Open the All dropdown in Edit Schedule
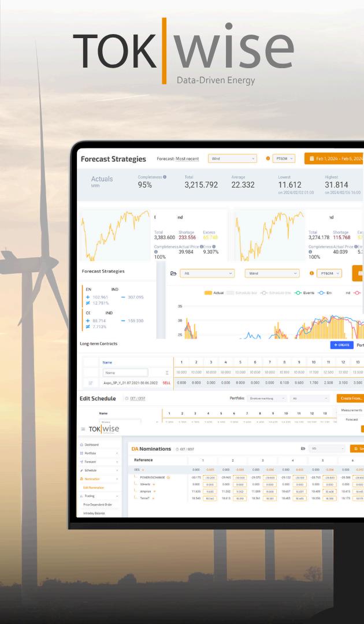The image size is (364, 624). pyautogui.click(x=310, y=398)
